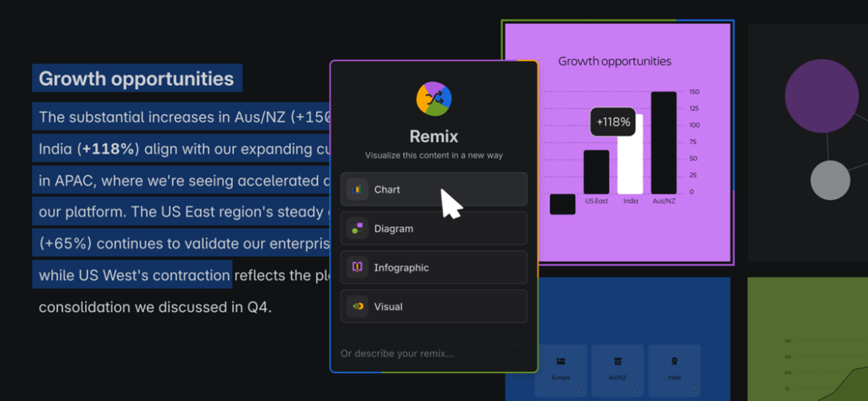
Task: Choose the Diagram remix option
Action: (x=433, y=228)
